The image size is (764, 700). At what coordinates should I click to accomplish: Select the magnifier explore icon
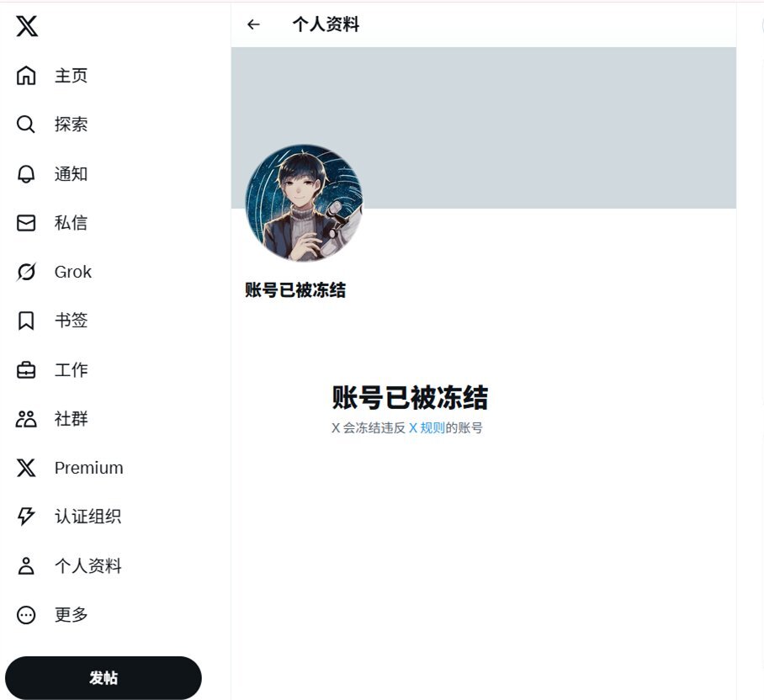click(26, 125)
